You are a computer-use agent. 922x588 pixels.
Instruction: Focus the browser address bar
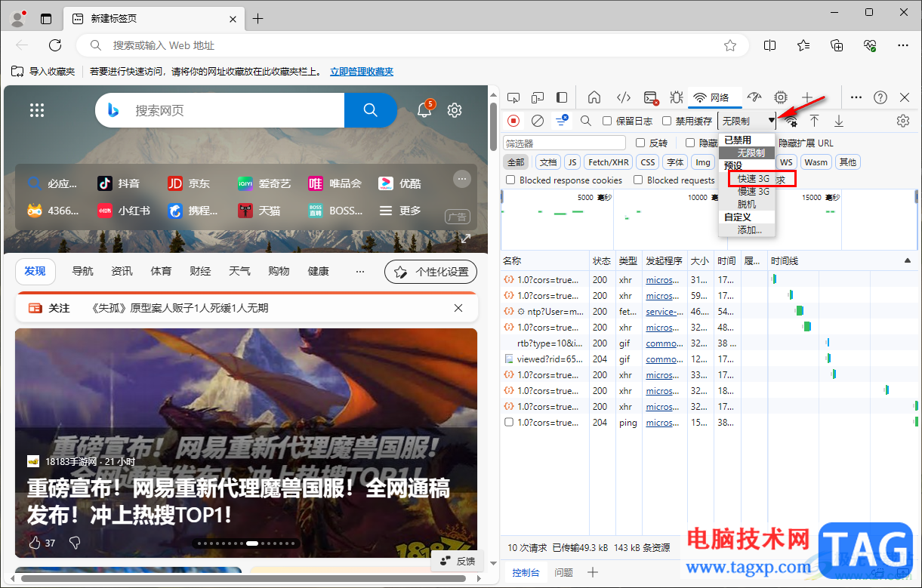[413, 45]
